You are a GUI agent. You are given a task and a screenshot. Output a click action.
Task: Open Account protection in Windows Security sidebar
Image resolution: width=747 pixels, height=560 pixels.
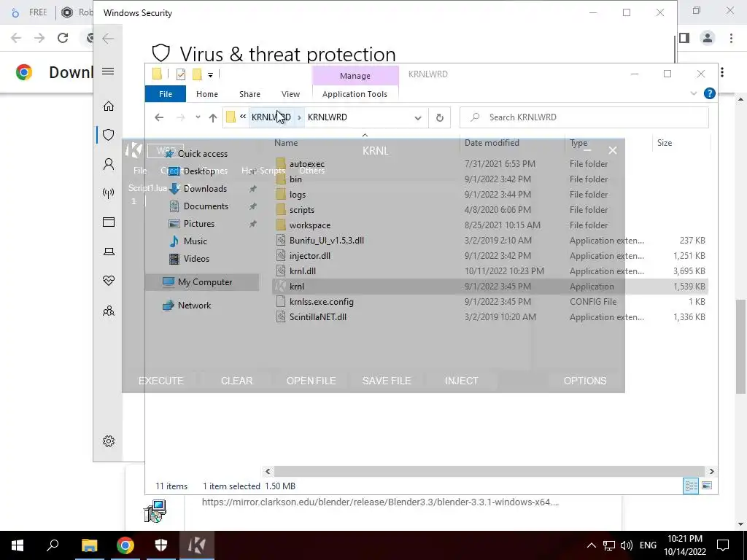[109, 164]
